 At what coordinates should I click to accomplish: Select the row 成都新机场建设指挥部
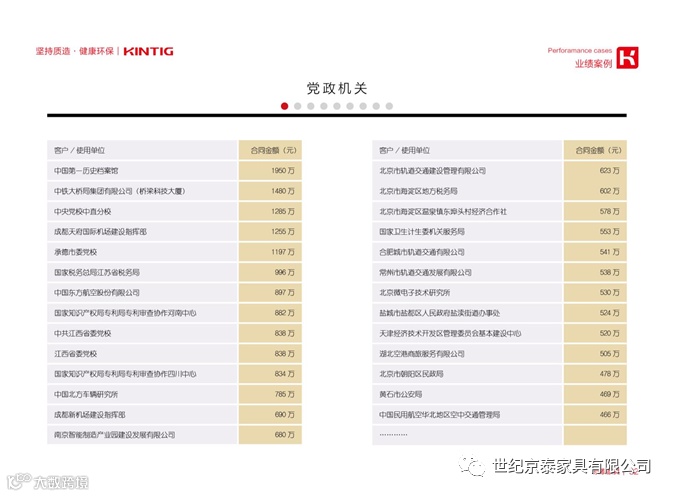click(174, 414)
